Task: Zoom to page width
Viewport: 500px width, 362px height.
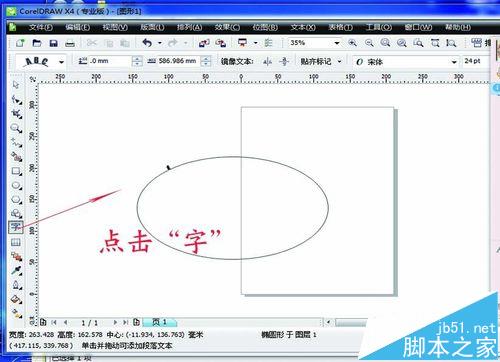Action: (435, 43)
